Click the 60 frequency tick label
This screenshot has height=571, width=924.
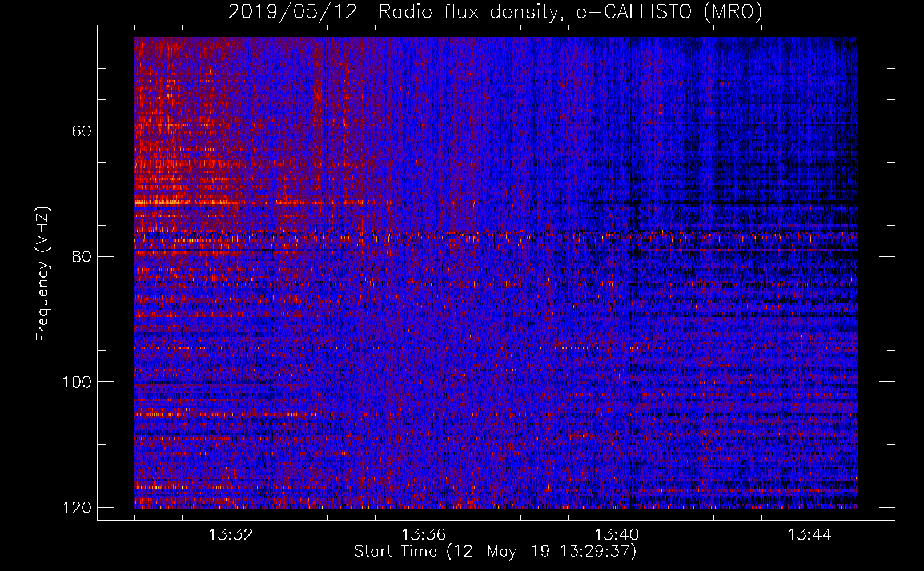point(82,131)
